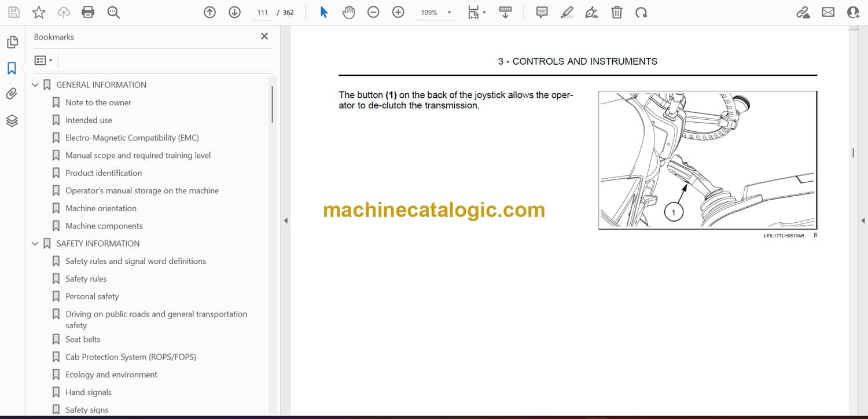Collapse the GENERAL INFORMATION bookmark section
Viewport: 868px width, 419px height.
pyautogui.click(x=35, y=85)
